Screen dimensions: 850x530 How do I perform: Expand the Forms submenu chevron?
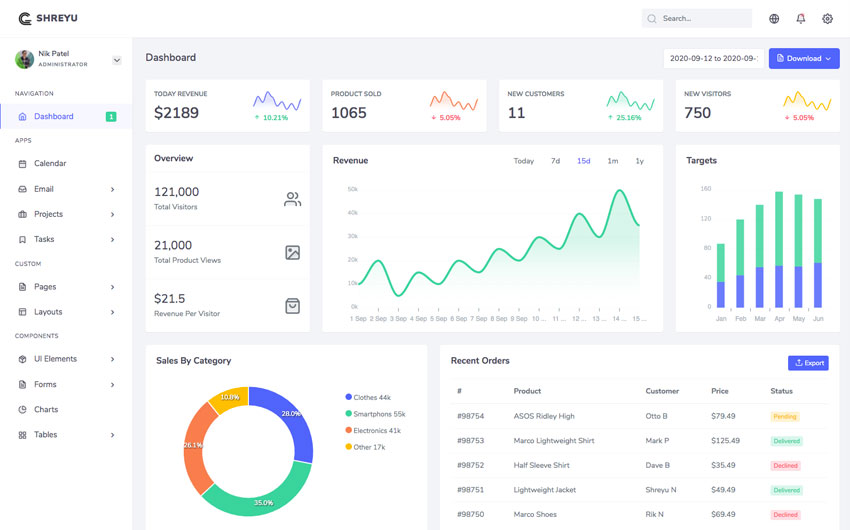pos(112,385)
